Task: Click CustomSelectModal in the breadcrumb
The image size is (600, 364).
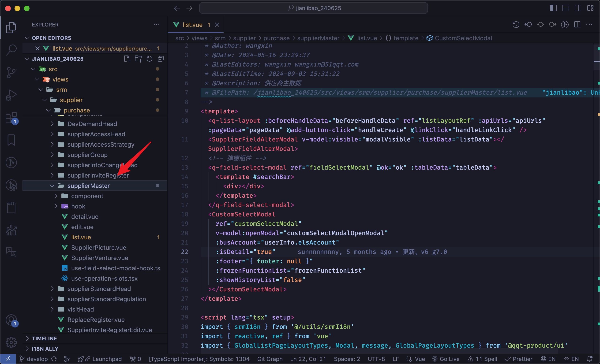Action: (x=463, y=38)
